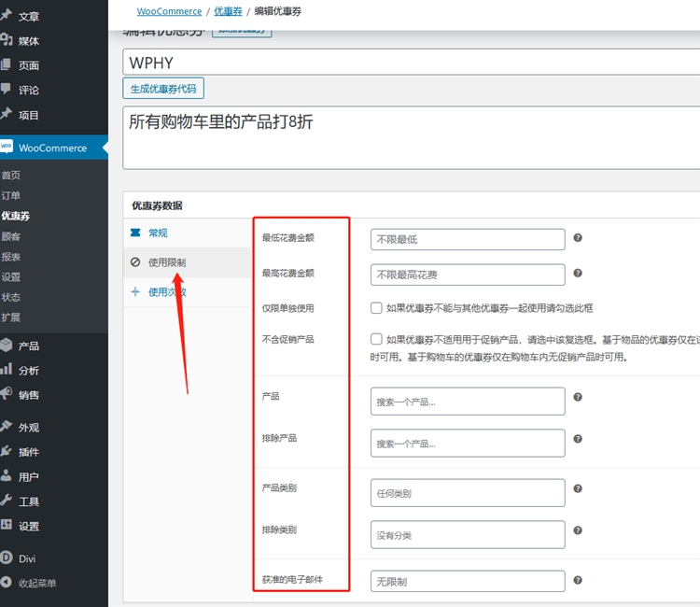Tick the 仅限单独使用 checkbox
Viewport: 700px width, 607px height.
pos(376,308)
